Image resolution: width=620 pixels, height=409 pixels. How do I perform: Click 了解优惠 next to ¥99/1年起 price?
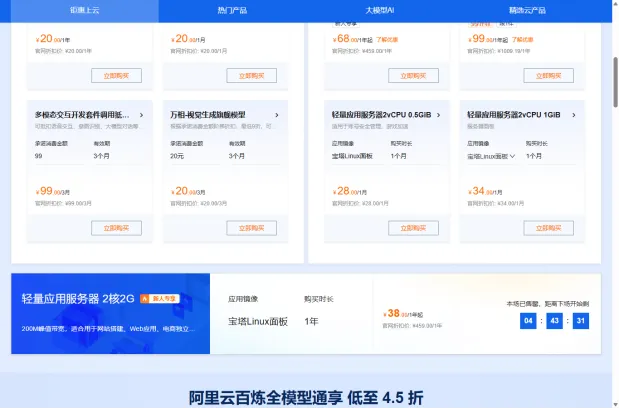click(x=522, y=40)
